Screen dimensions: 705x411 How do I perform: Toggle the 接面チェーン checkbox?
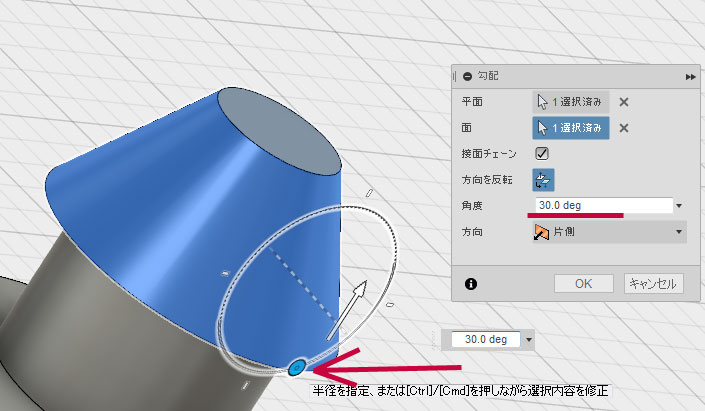click(x=543, y=154)
